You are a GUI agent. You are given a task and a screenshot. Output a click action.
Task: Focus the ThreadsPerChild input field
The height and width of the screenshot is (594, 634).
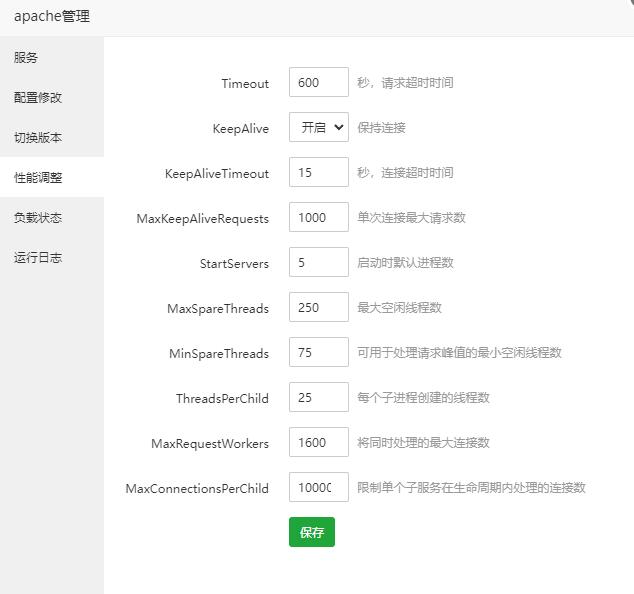coord(319,397)
